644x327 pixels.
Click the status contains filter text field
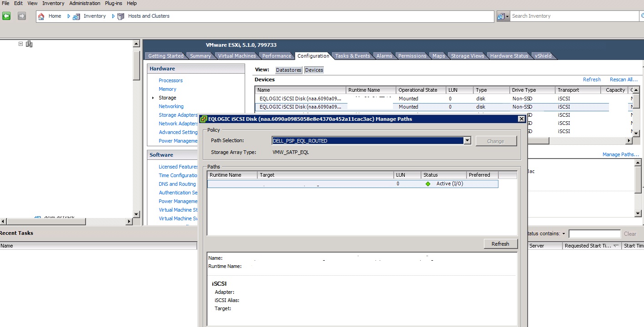pyautogui.click(x=594, y=234)
